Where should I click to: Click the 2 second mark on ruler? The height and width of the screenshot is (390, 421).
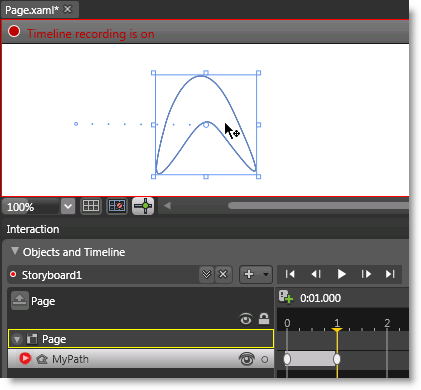[387, 323]
